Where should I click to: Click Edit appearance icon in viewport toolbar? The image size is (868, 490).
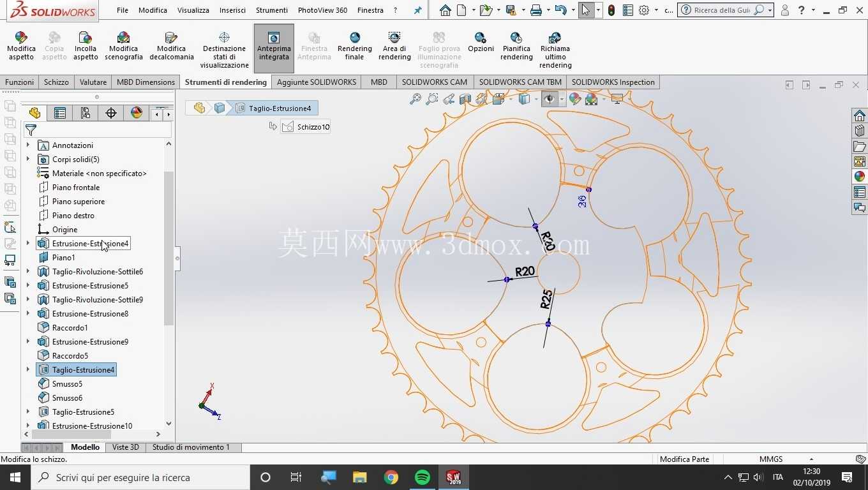[x=575, y=99]
